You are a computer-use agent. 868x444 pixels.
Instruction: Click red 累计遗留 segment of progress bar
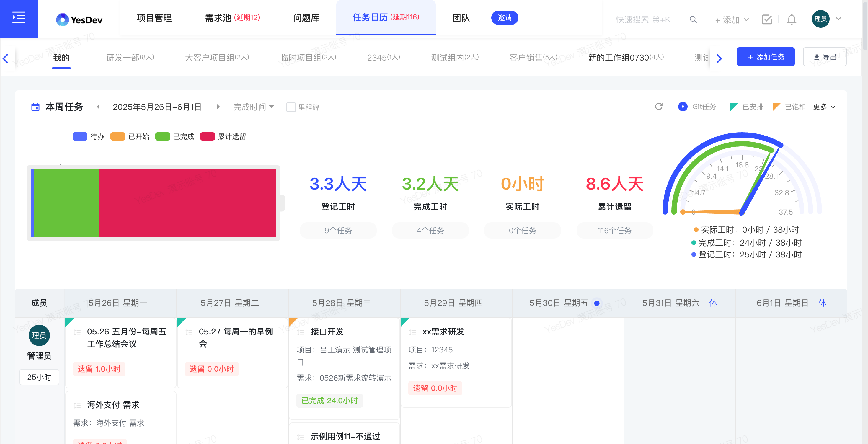coord(187,203)
